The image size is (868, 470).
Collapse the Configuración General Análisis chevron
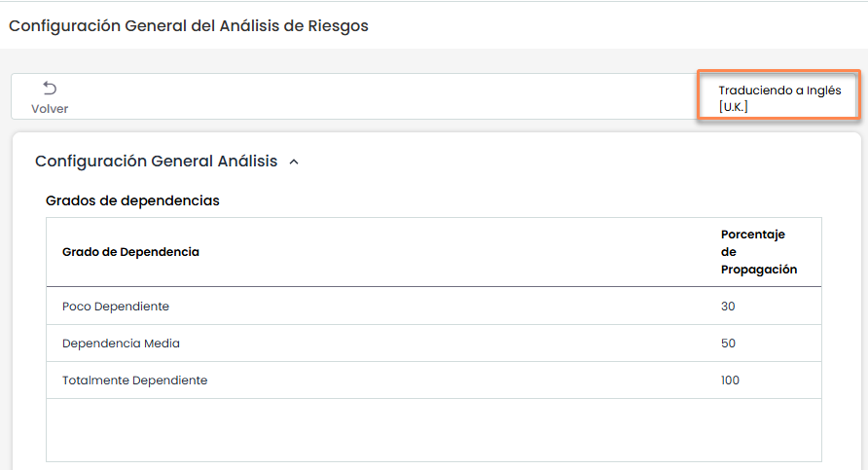pyautogui.click(x=294, y=163)
